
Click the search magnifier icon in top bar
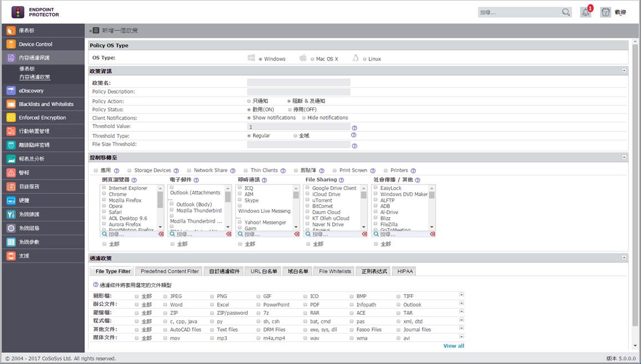click(x=566, y=12)
